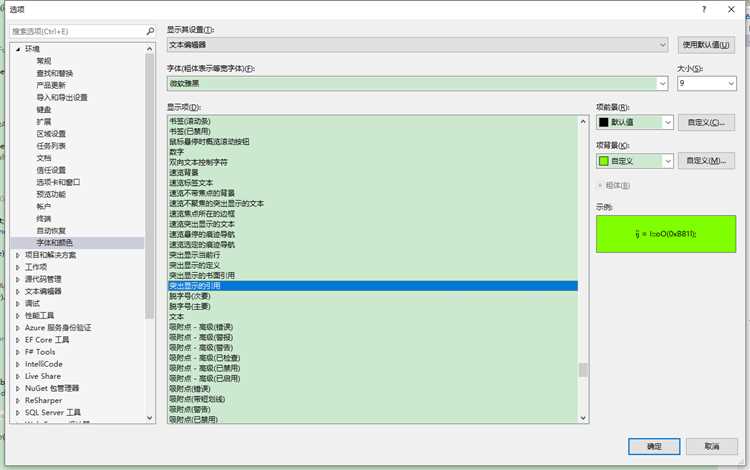The height and width of the screenshot is (470, 750).
Task: Select 查找和替换 in the tree
Action: point(55,73)
